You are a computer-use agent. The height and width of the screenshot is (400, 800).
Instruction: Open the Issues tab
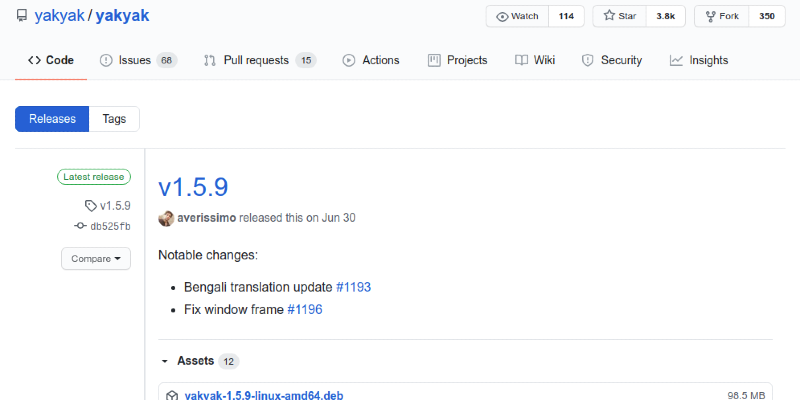pyautogui.click(x=134, y=60)
